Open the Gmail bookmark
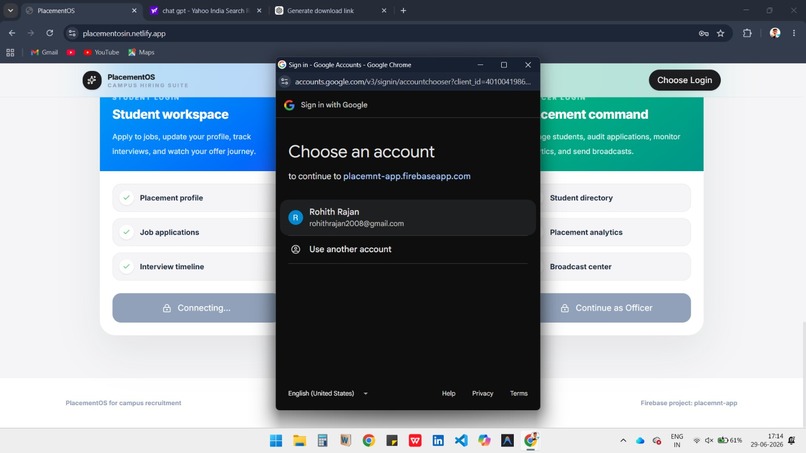 click(x=44, y=52)
